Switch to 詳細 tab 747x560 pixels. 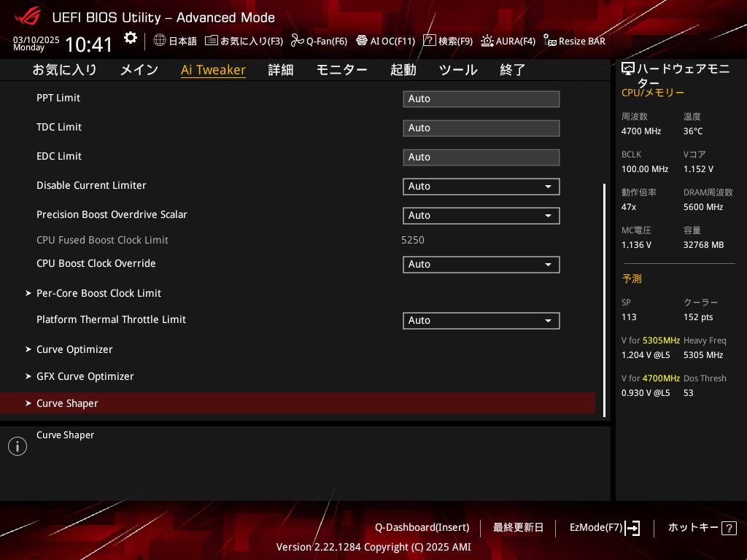[x=281, y=70]
